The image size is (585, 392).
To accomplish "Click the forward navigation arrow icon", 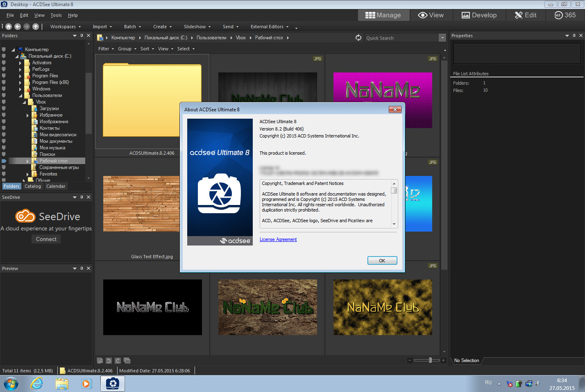I will (x=27, y=27).
